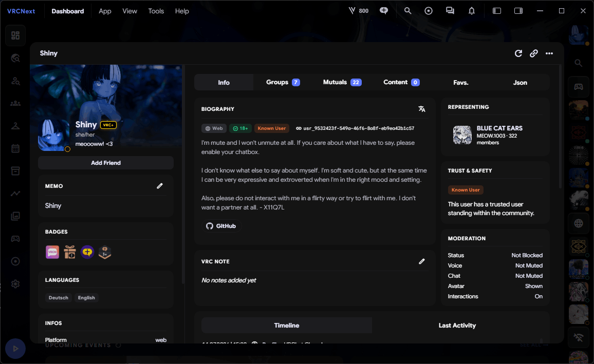Click the English language tag

click(x=86, y=298)
